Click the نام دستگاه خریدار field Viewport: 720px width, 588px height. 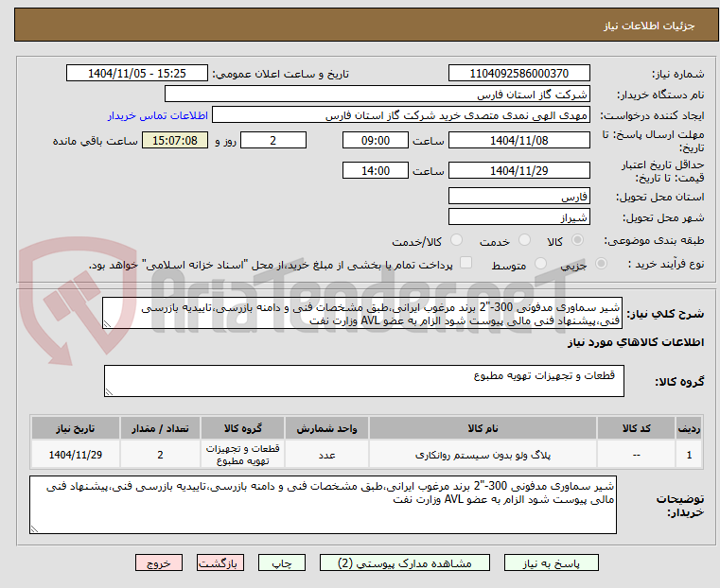coord(377,94)
